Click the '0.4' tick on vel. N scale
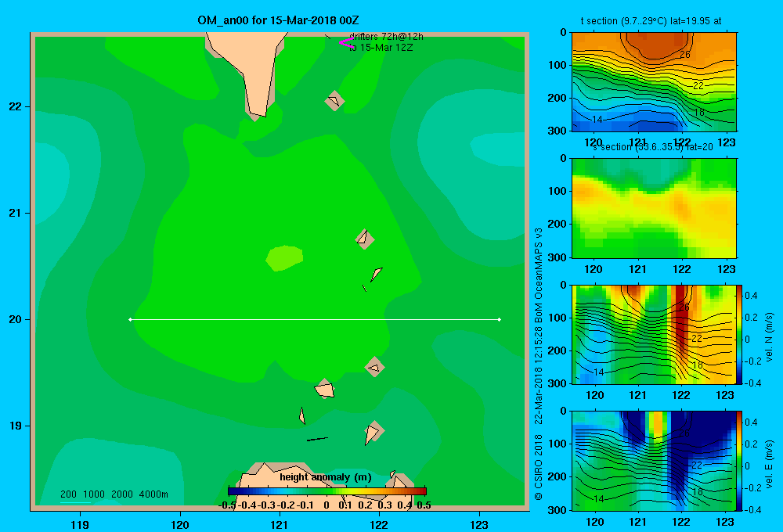 click(751, 296)
